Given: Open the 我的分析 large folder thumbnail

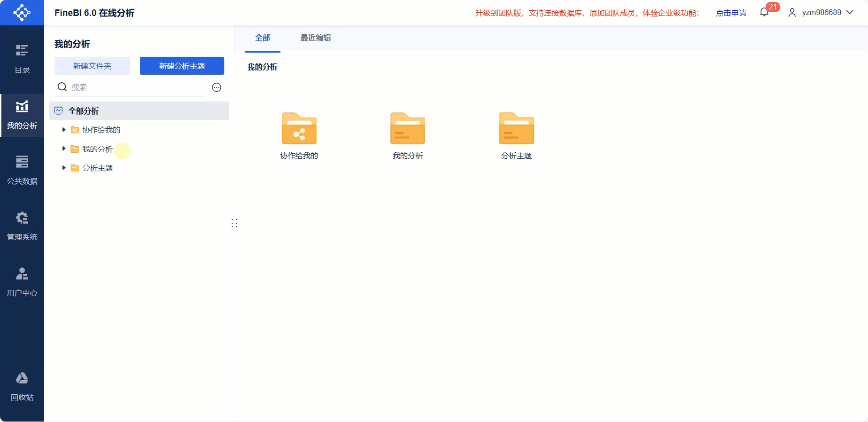Looking at the screenshot, I should coord(408,128).
